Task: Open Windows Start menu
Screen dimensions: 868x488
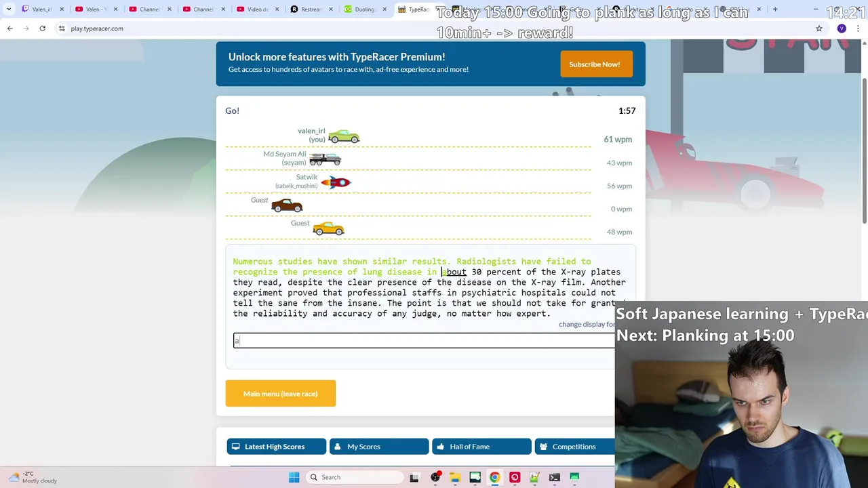Action: tap(294, 477)
